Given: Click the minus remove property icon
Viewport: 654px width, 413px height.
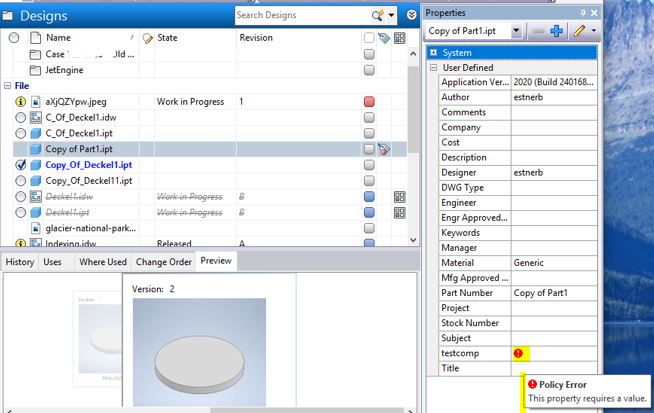Looking at the screenshot, I should pos(538,31).
